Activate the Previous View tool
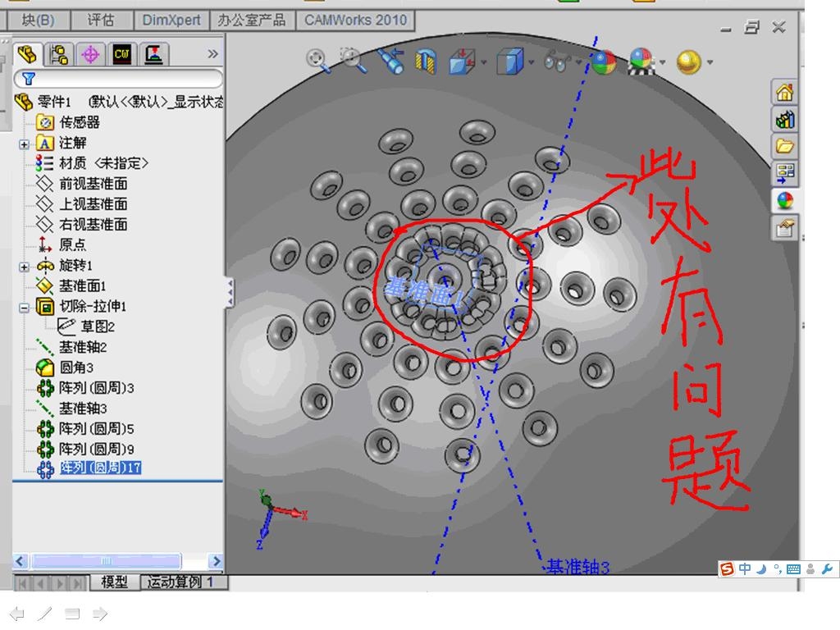 tap(390, 61)
